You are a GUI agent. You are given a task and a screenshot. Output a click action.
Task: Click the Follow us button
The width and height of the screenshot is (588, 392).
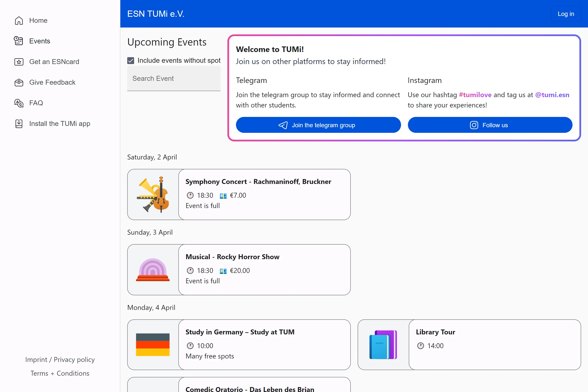(490, 125)
